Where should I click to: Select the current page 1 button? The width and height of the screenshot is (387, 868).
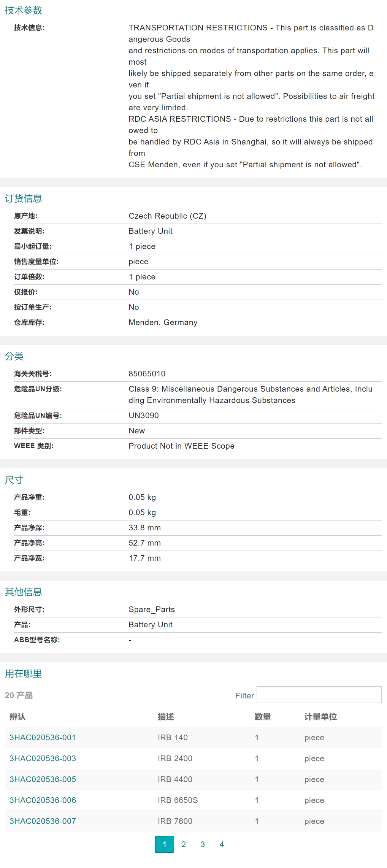click(x=164, y=844)
